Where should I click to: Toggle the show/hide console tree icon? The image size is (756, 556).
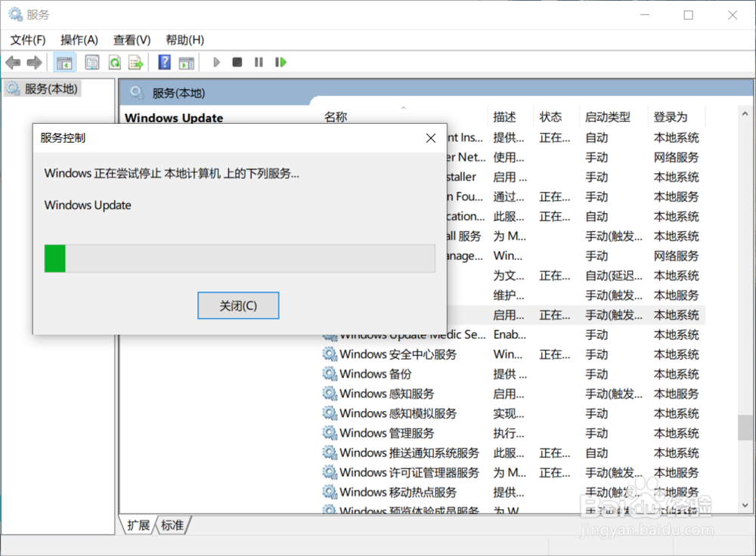point(64,62)
